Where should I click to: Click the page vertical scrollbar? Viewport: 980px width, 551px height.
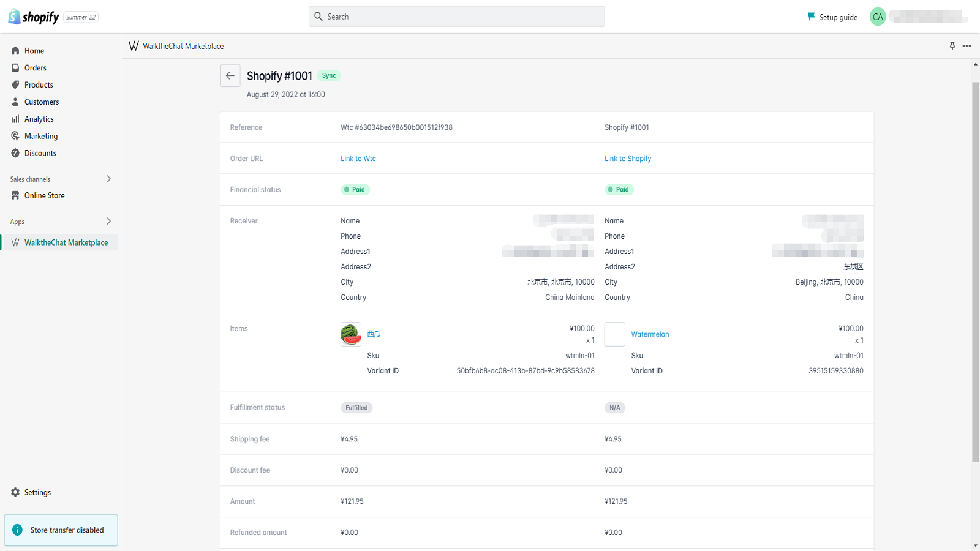(x=975, y=269)
